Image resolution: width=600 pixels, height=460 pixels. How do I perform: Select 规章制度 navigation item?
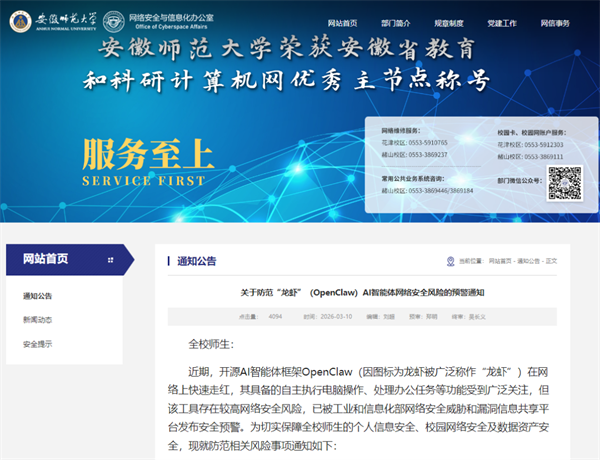451,22
